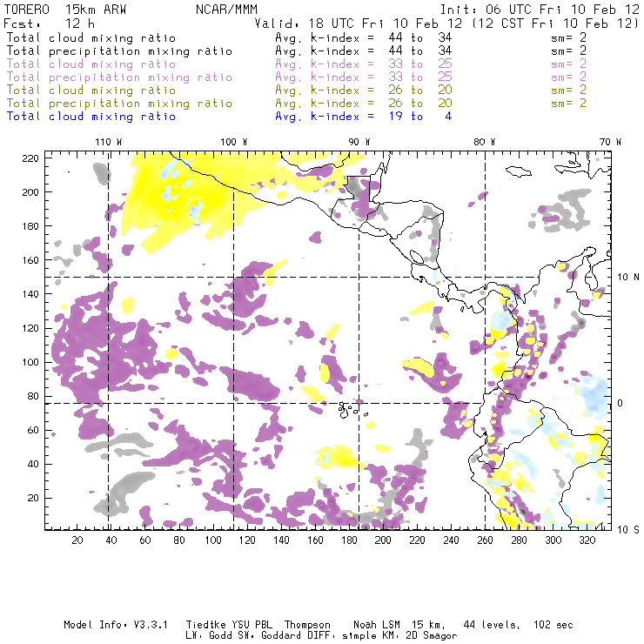Screen dimensions: 644x644
Task: Click the "10 S" latitude label
Action: click(628, 529)
